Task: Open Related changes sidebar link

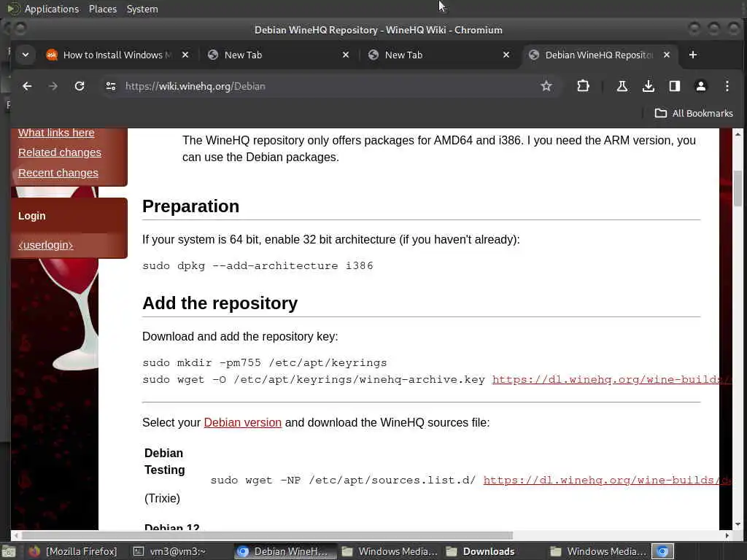Action: pos(60,152)
